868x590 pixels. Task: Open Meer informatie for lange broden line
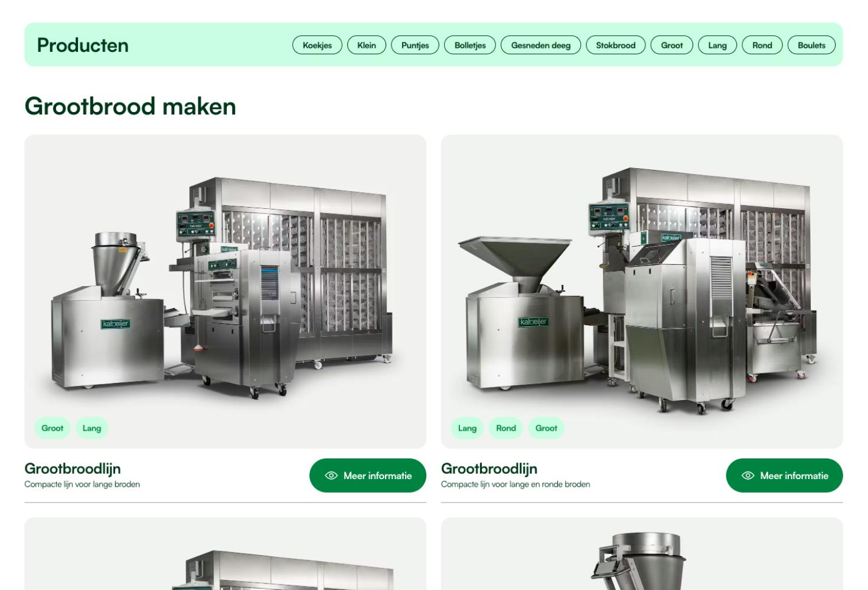368,476
